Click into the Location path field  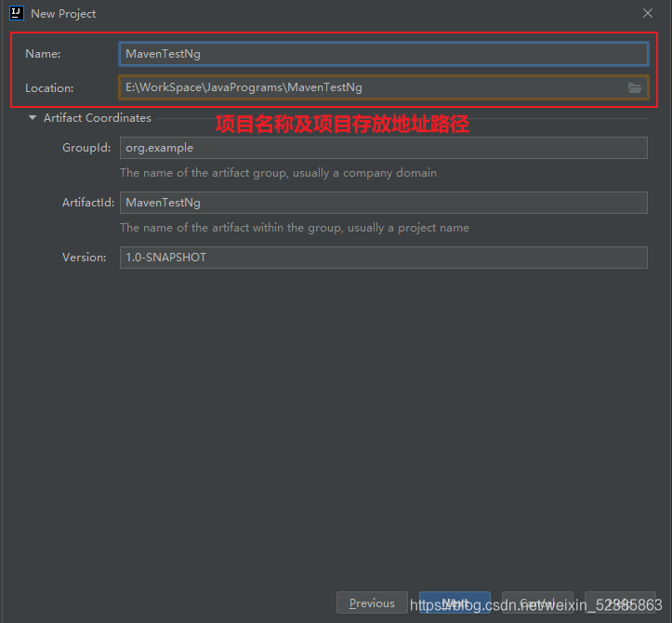(373, 87)
